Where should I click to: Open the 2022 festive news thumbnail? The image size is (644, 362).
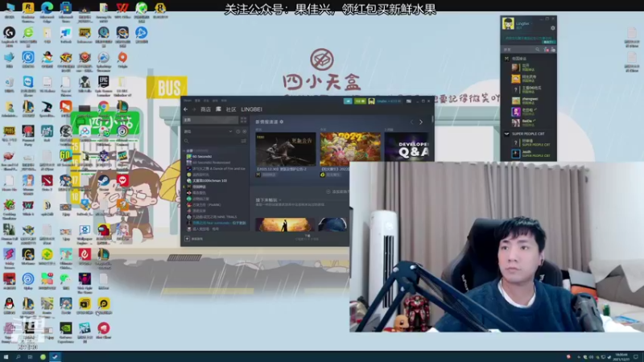pyautogui.click(x=350, y=149)
